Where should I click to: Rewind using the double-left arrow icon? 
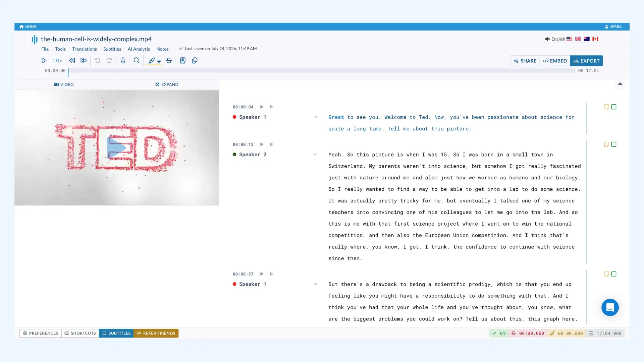(x=72, y=61)
